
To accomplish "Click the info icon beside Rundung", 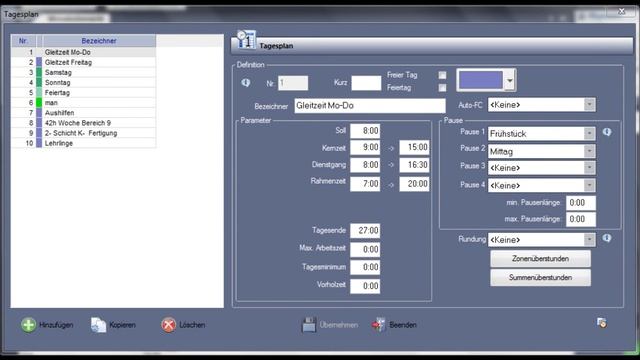I will pos(607,238).
